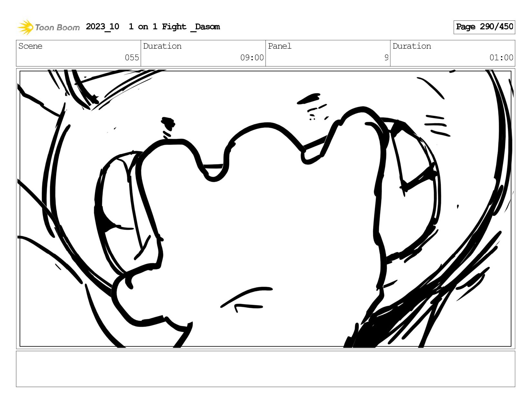Select the panel number '9'
532x411 pixels.
click(x=386, y=58)
